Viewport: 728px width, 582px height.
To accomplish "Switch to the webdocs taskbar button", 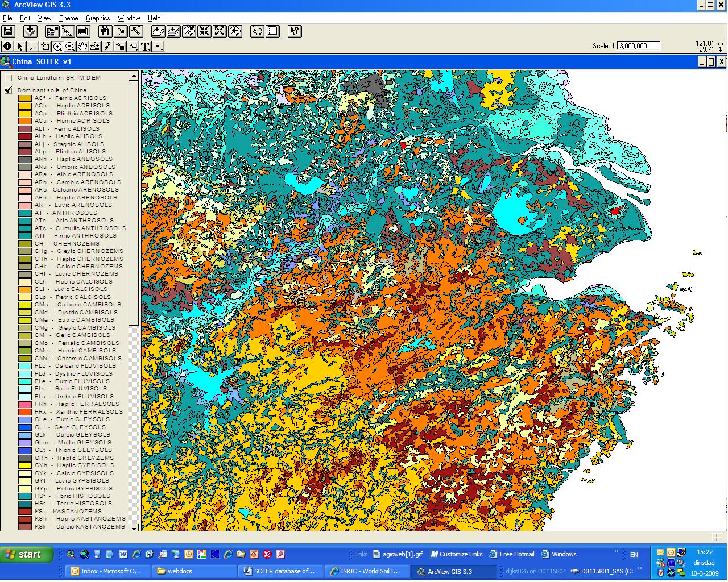I will click(x=193, y=571).
